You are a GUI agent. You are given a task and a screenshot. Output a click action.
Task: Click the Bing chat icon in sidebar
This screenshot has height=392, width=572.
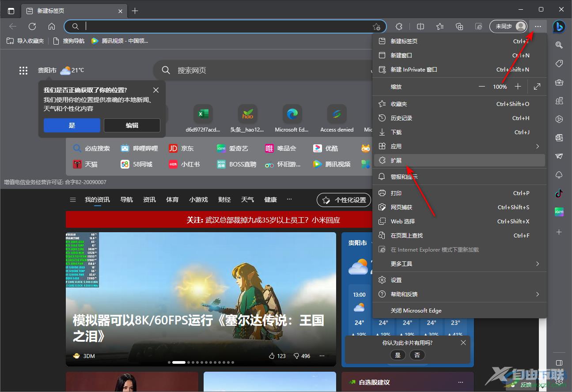coord(559,26)
